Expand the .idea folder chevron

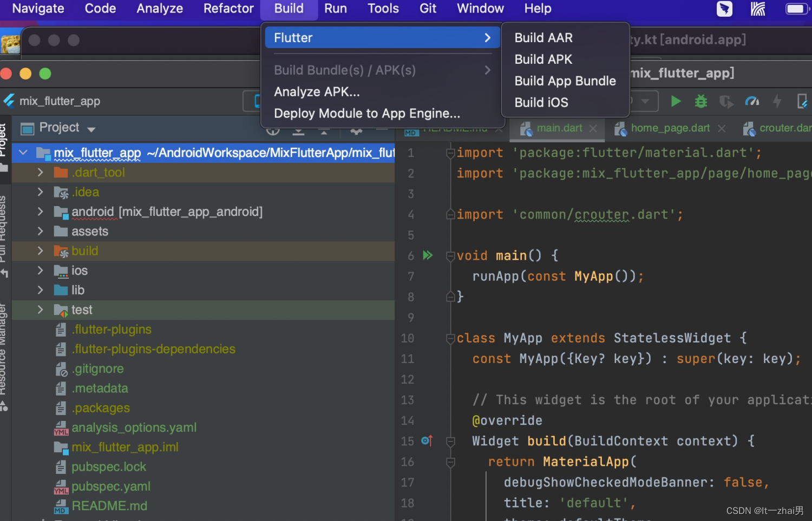coord(40,192)
